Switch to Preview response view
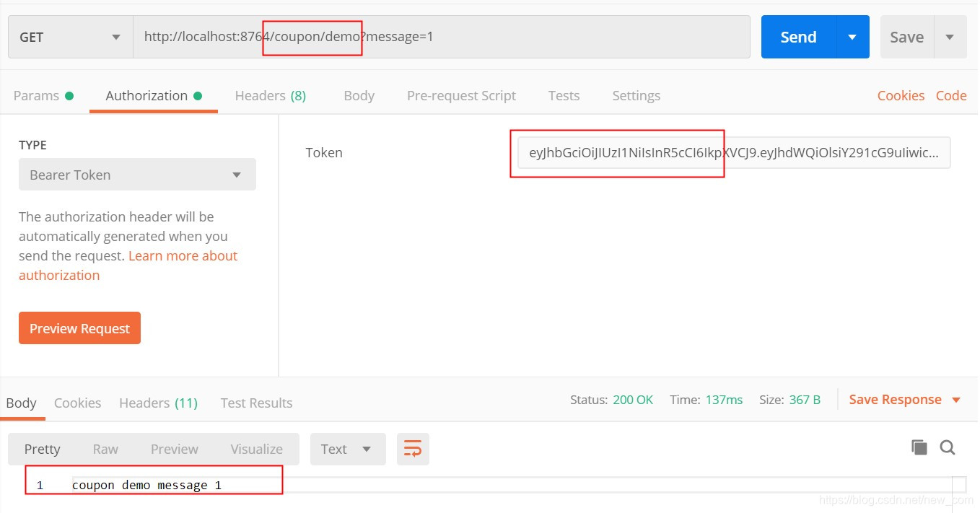 (x=174, y=449)
